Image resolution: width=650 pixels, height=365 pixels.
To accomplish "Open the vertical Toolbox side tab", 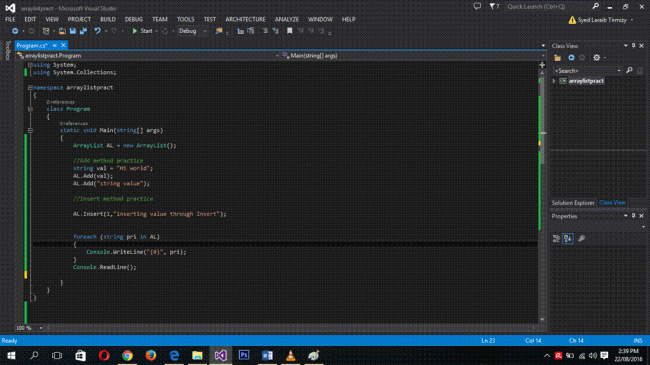I will tap(7, 50).
